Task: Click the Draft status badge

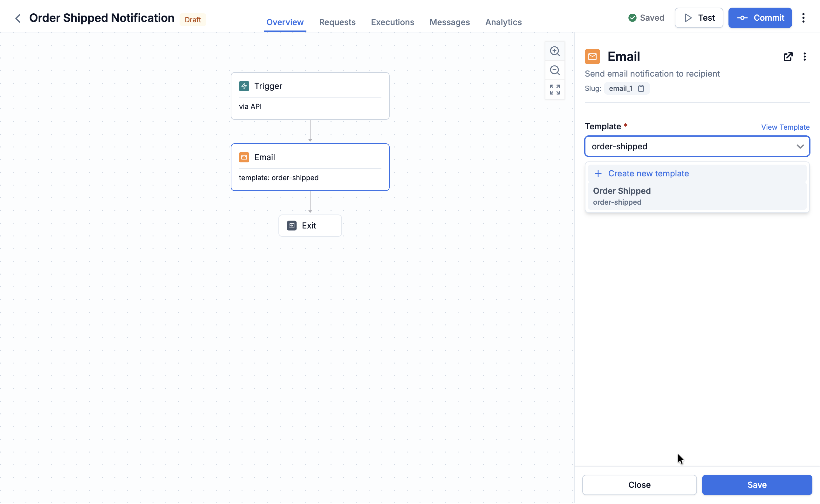Action: point(193,19)
